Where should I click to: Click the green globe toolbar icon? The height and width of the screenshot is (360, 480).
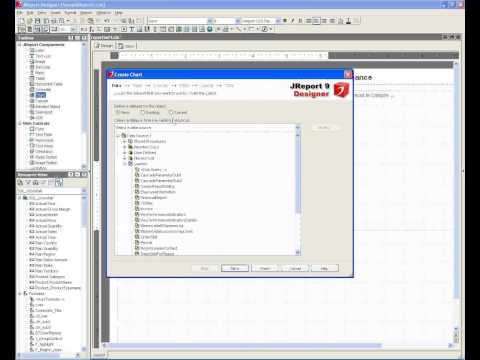(x=210, y=29)
